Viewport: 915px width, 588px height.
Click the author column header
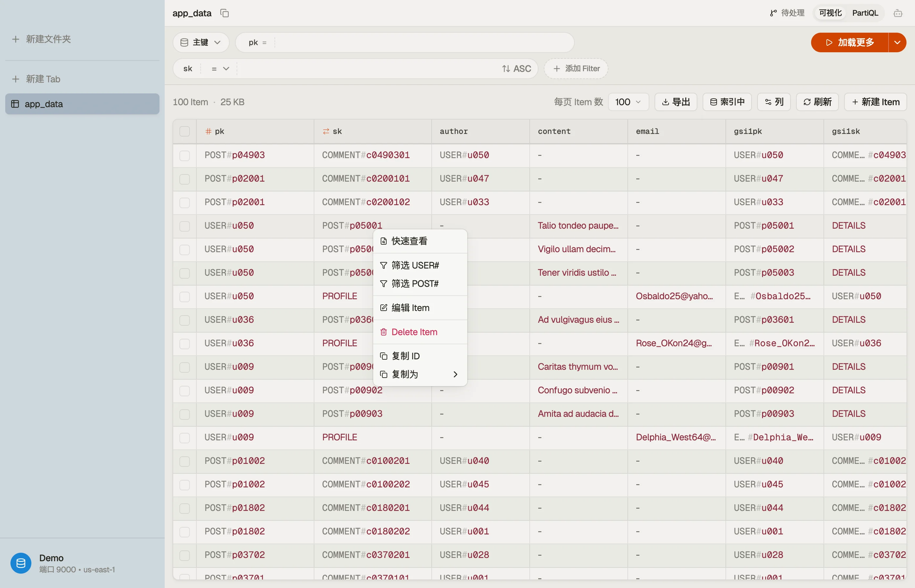coord(480,131)
